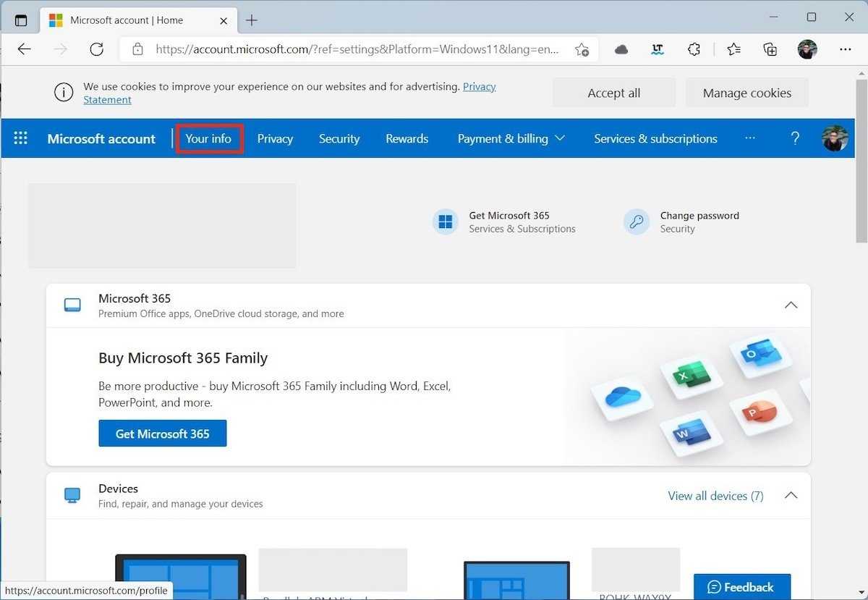The height and width of the screenshot is (600, 868).
Task: Open the Edge Collections icon
Action: [770, 49]
